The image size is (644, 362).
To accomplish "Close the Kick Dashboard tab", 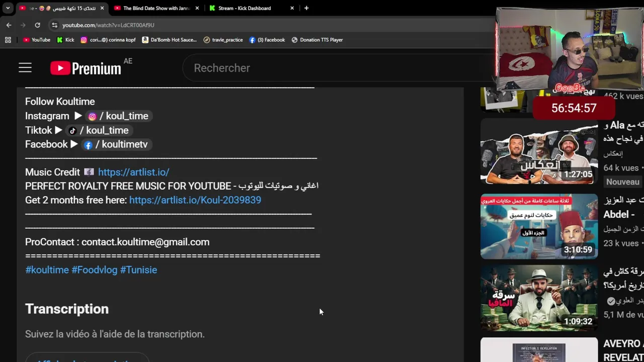I will pyautogui.click(x=292, y=8).
